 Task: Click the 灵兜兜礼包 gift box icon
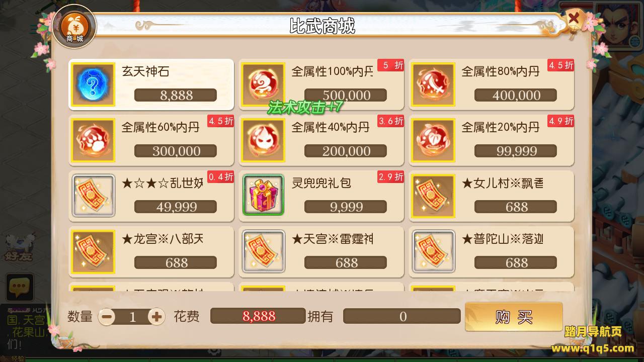[x=263, y=195]
